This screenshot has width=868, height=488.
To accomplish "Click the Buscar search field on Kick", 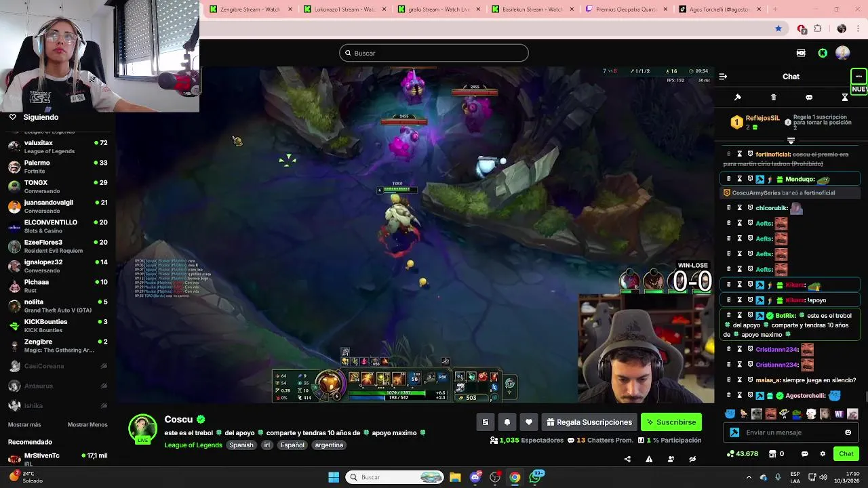I will [x=434, y=53].
